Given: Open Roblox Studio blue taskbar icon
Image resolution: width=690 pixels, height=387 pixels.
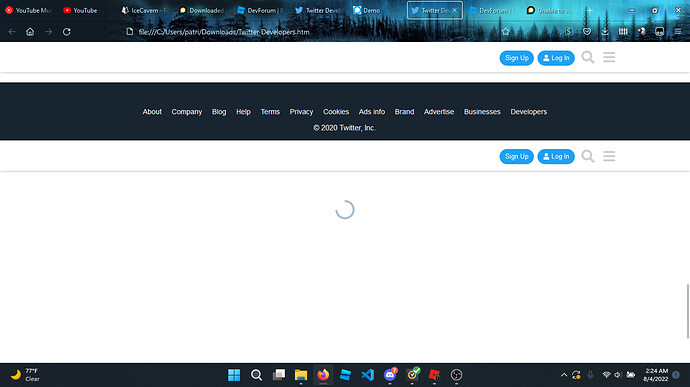Looking at the screenshot, I should click(345, 375).
